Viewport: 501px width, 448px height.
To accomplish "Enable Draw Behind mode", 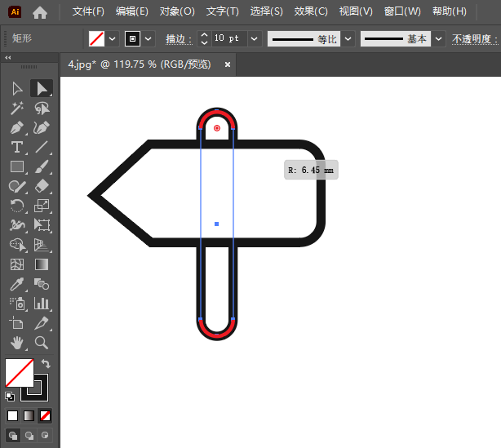I will point(29,435).
